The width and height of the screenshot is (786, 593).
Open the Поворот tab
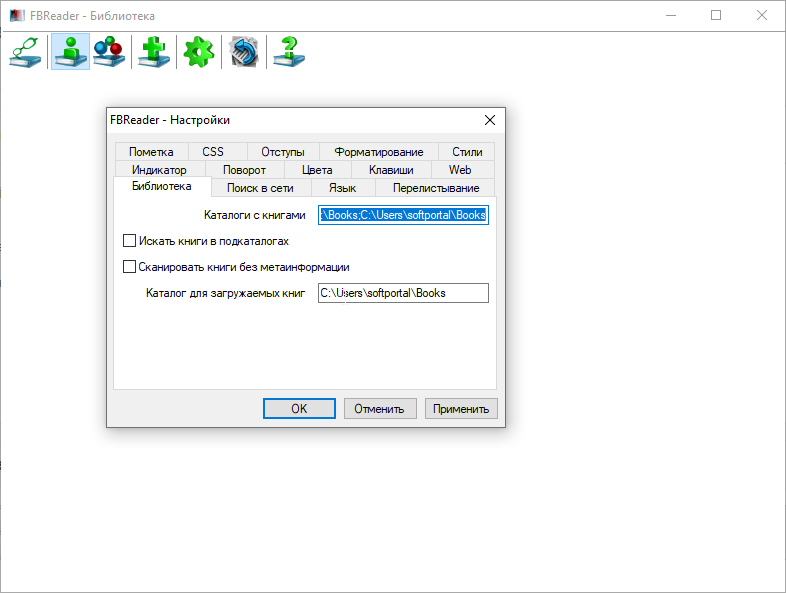click(245, 170)
